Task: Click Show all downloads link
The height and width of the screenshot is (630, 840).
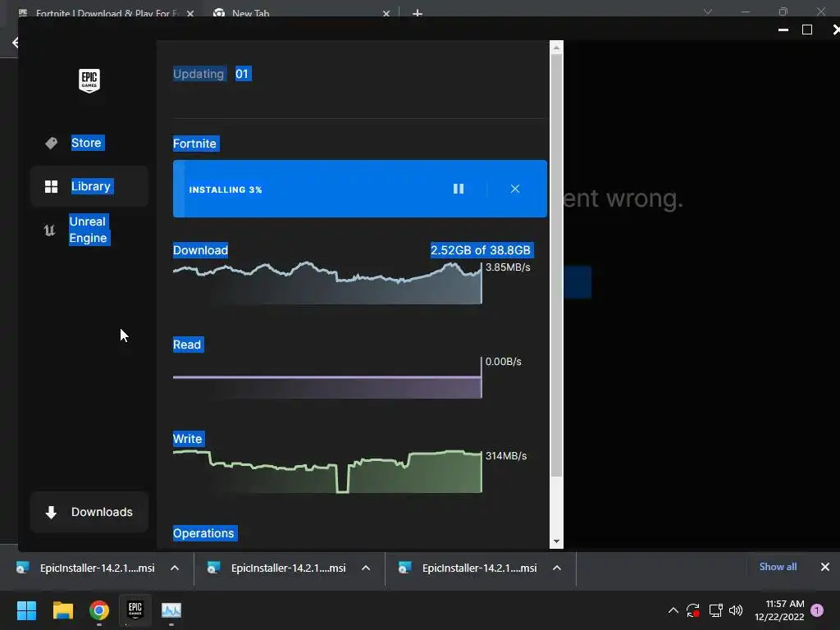Action: pos(778,567)
